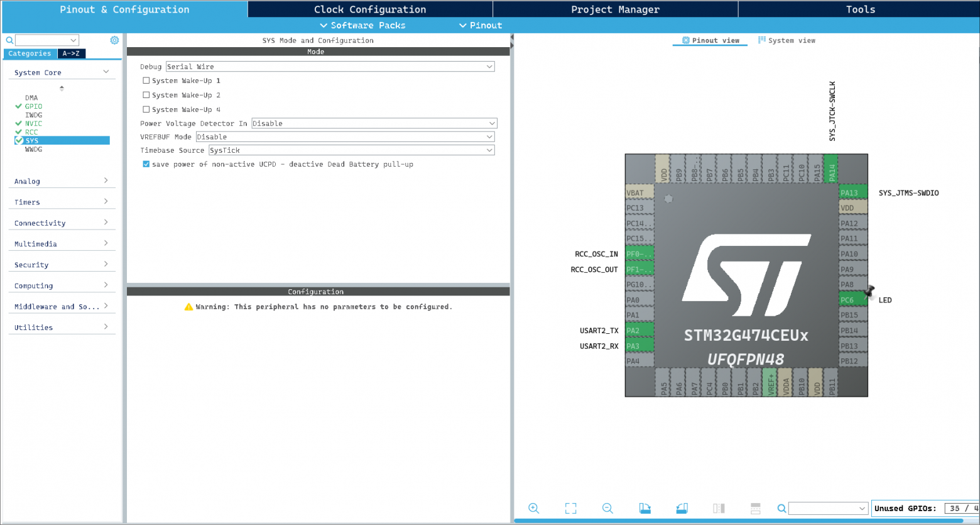This screenshot has width=980, height=525.
Task: Enable System Wake-Up 2 checkbox
Action: click(146, 95)
